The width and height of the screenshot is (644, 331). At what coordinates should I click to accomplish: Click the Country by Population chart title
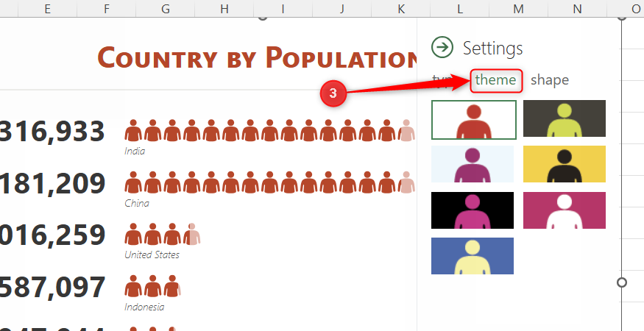point(257,57)
